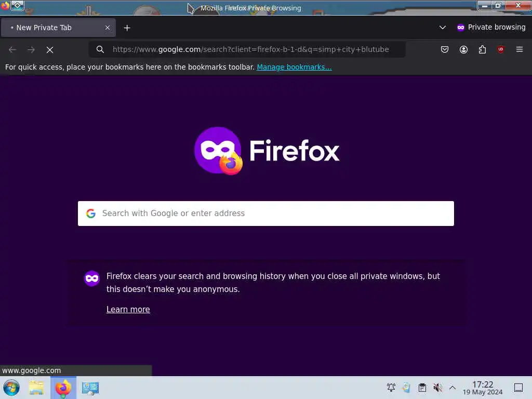This screenshot has height=399, width=532.
Task: Open the clock showing 17:22
Action: [x=483, y=388]
